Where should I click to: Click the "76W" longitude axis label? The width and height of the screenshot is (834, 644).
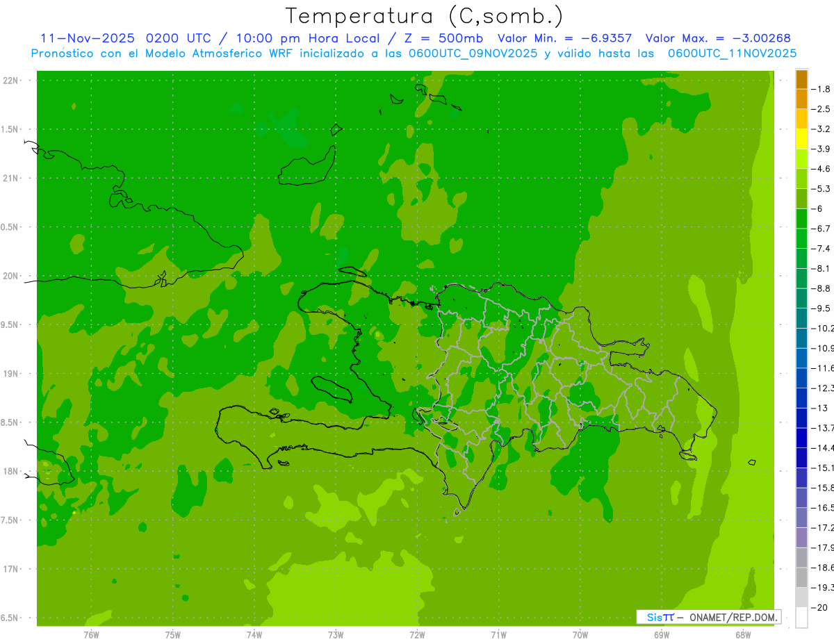(91, 635)
